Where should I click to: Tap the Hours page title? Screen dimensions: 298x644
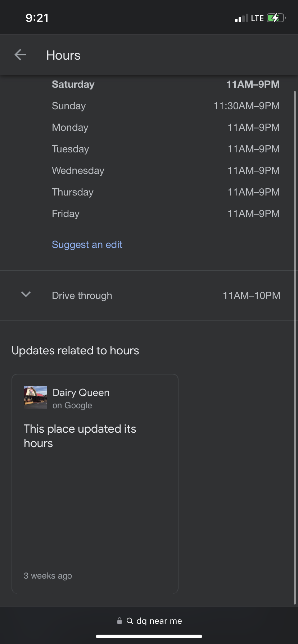coord(63,55)
